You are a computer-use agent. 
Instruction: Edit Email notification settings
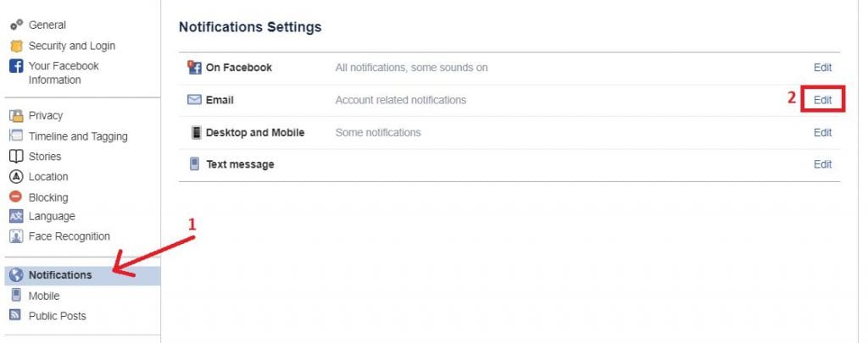(822, 100)
